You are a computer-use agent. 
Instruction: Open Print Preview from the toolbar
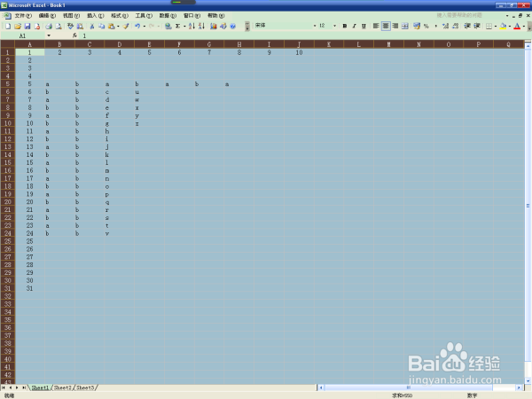click(59, 26)
